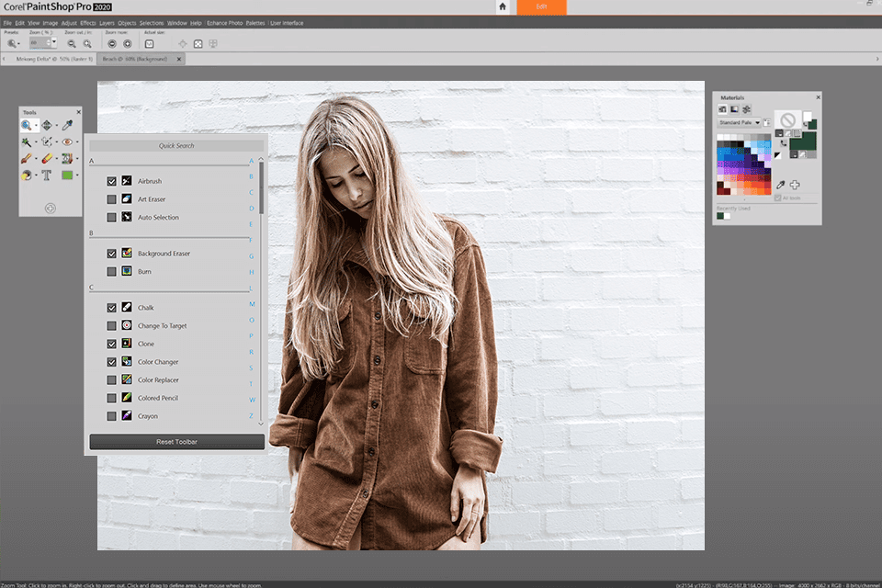Uncheck the Airbrush checkbox

click(x=111, y=181)
